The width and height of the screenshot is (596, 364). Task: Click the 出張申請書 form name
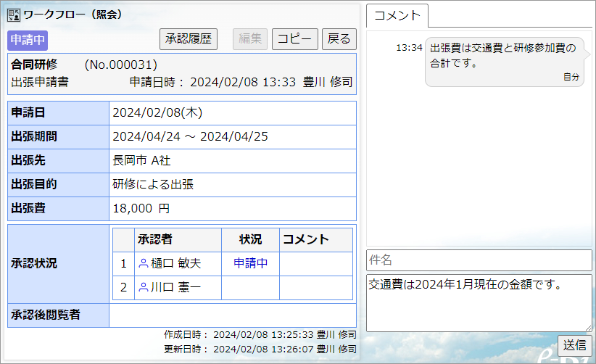tap(40, 82)
